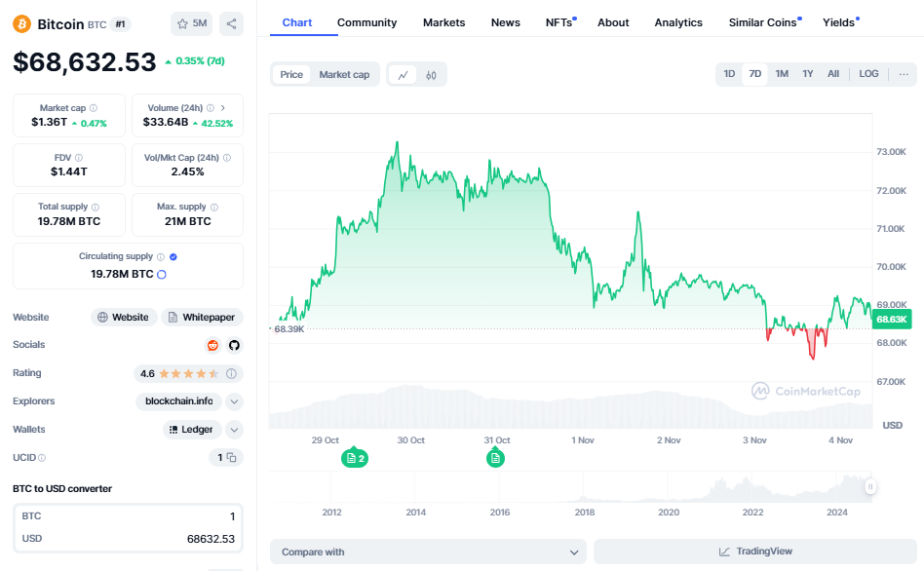Set chart range to All
This screenshot has height=571, width=924.
833,74
